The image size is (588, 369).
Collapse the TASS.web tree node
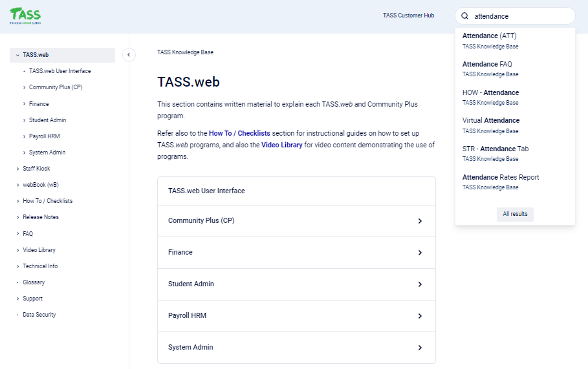point(17,55)
